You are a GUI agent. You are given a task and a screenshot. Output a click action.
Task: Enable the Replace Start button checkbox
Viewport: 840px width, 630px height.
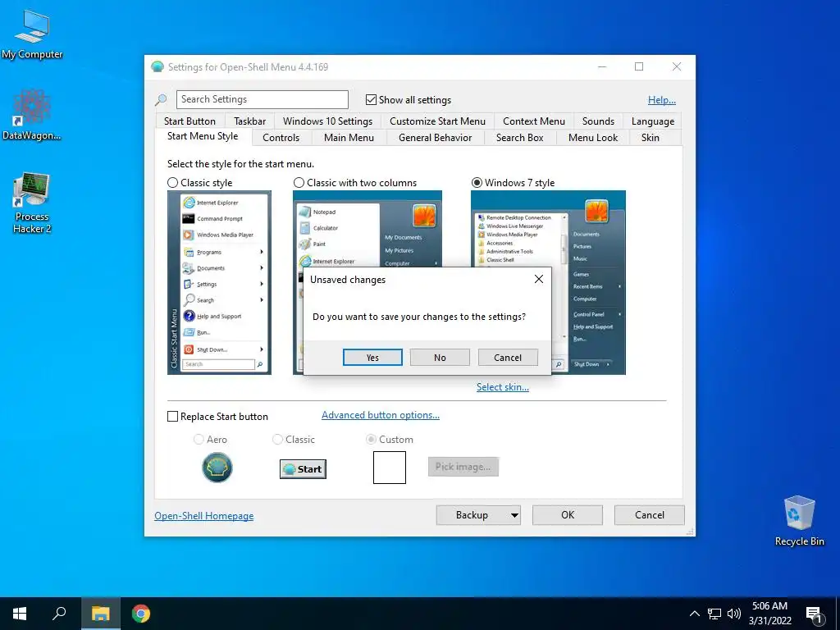coord(172,416)
